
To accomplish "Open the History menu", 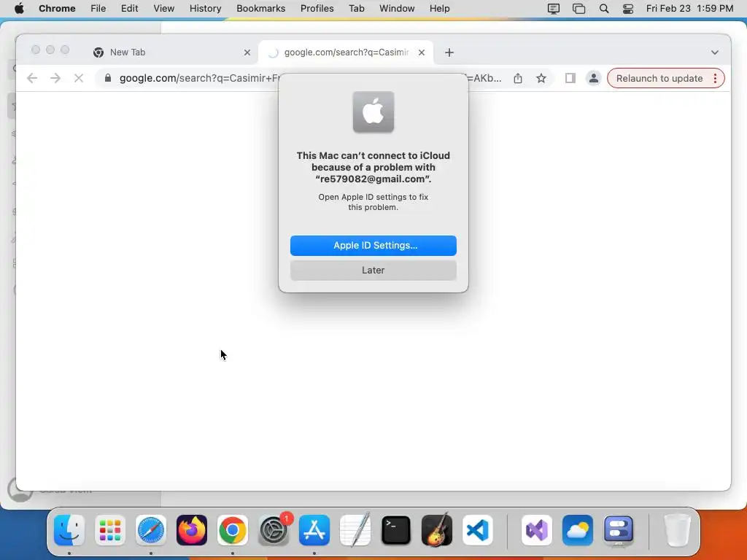I will coord(205,9).
